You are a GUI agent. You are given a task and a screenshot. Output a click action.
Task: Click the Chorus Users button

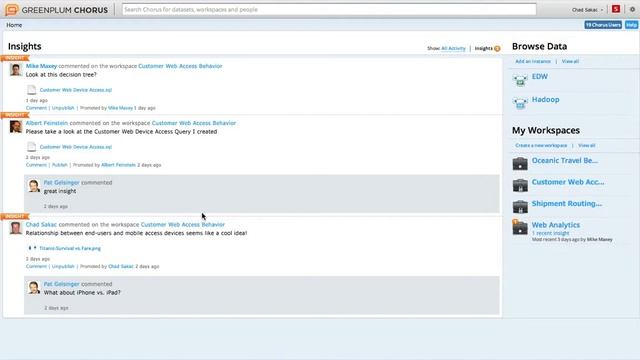[x=603, y=25]
